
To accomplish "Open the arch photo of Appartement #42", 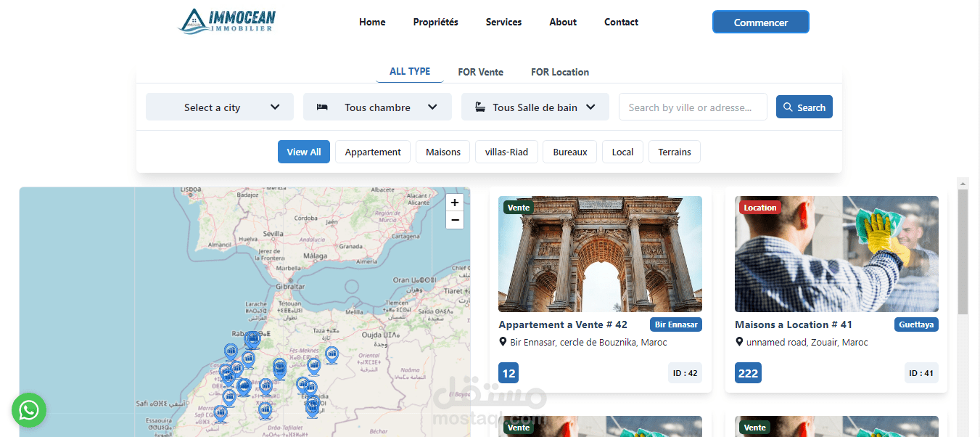I will click(600, 254).
